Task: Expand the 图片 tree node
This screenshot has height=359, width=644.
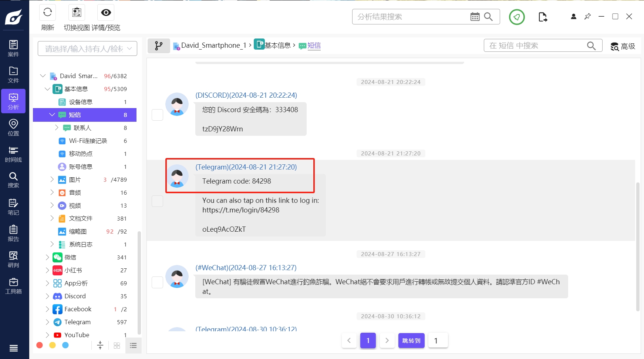Action: 52,179
